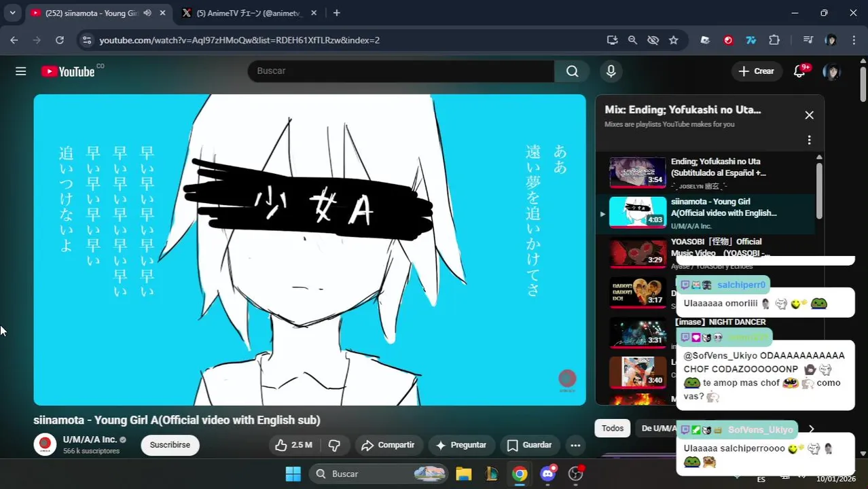868x489 pixels.
Task: Click the browser address bar URL
Action: [x=239, y=40]
